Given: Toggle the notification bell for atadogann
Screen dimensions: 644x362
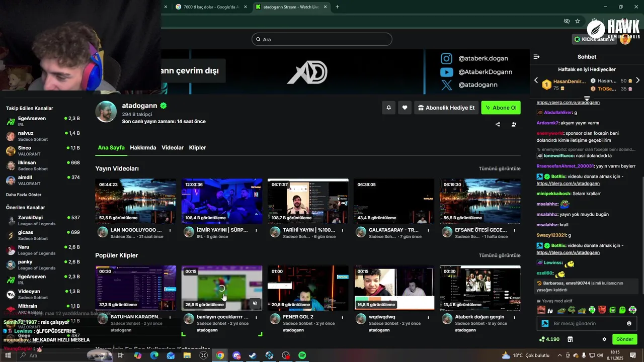Looking at the screenshot, I should [x=388, y=108].
